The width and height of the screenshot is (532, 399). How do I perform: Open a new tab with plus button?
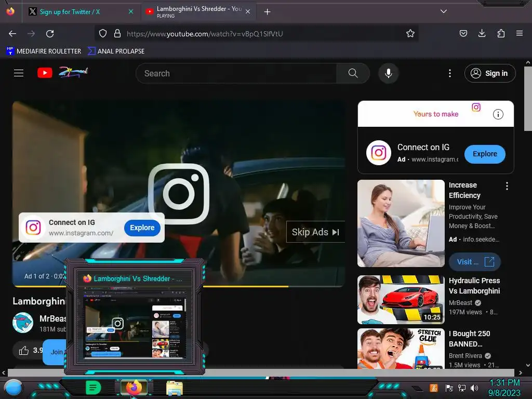coord(268,12)
